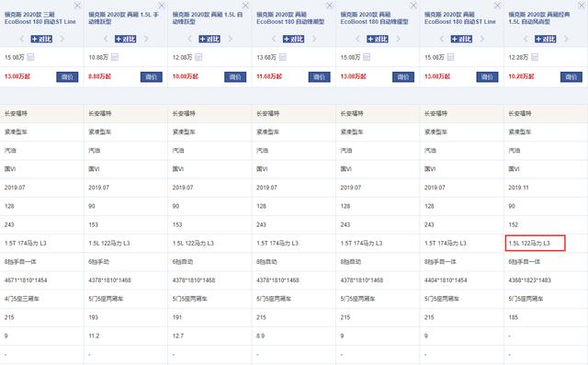Move the 13.68万 model column left
588x365 pixels.
click(x=274, y=39)
